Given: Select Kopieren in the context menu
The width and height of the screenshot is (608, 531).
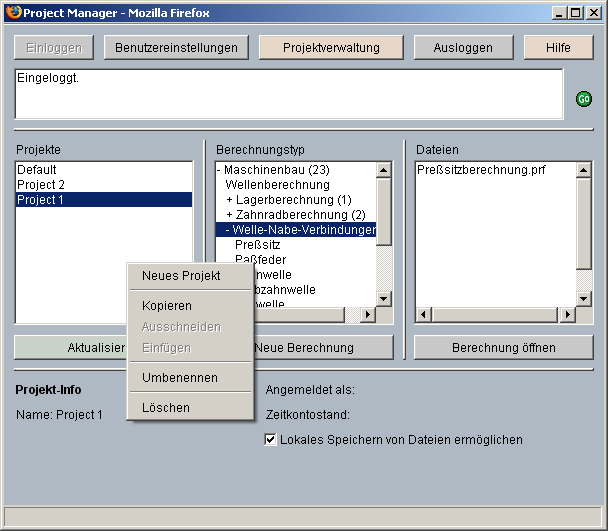Looking at the screenshot, I should 167,306.
